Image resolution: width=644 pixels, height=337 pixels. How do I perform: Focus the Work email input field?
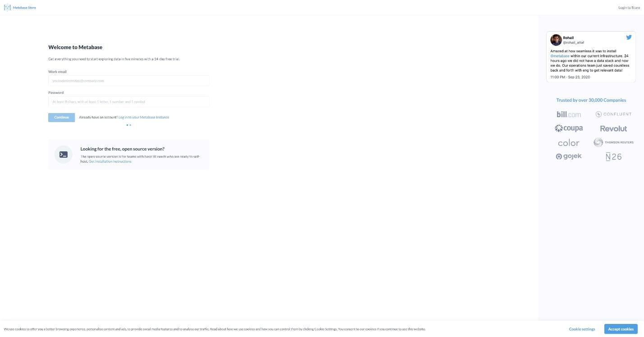click(129, 81)
